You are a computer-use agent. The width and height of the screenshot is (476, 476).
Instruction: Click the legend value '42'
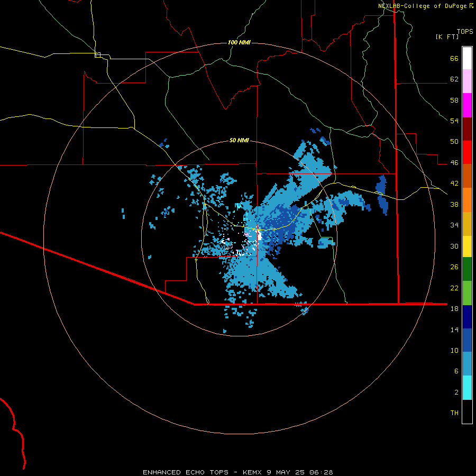tap(454, 184)
